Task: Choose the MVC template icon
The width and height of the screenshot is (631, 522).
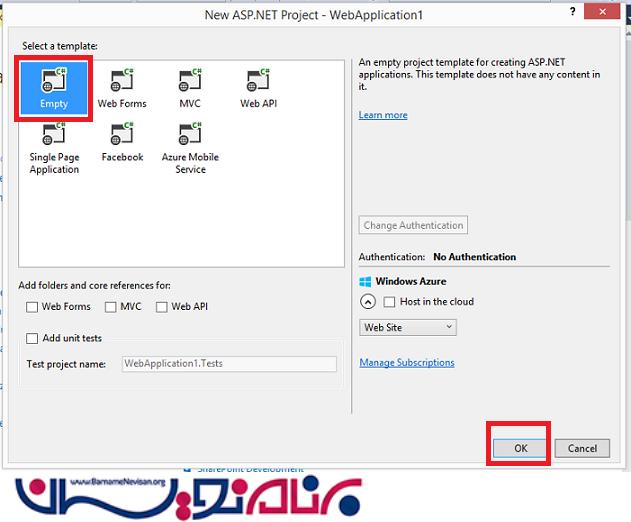Action: tap(190, 80)
